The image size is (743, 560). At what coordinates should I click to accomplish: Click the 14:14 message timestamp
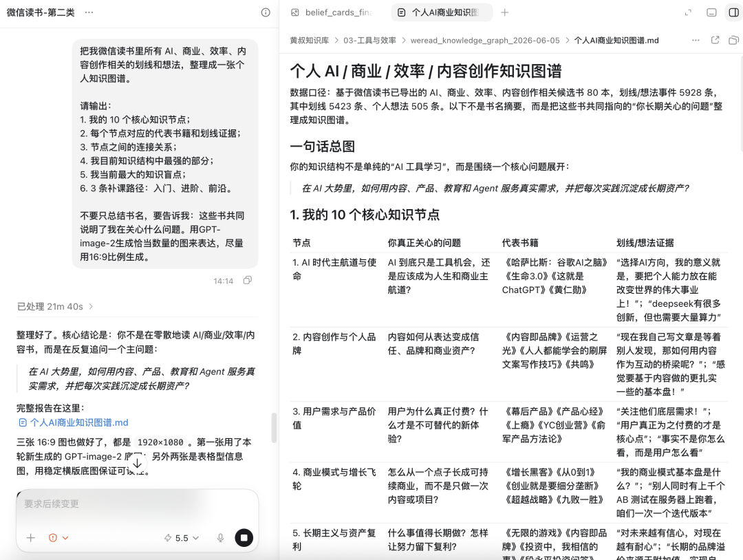[223, 281]
